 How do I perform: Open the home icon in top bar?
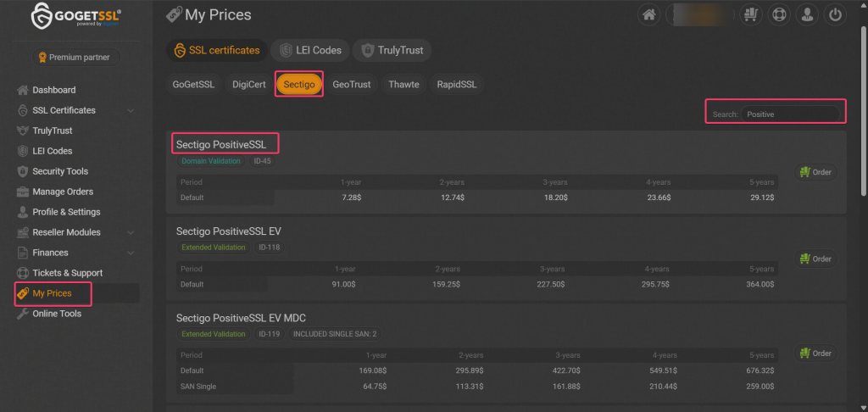[x=648, y=15]
